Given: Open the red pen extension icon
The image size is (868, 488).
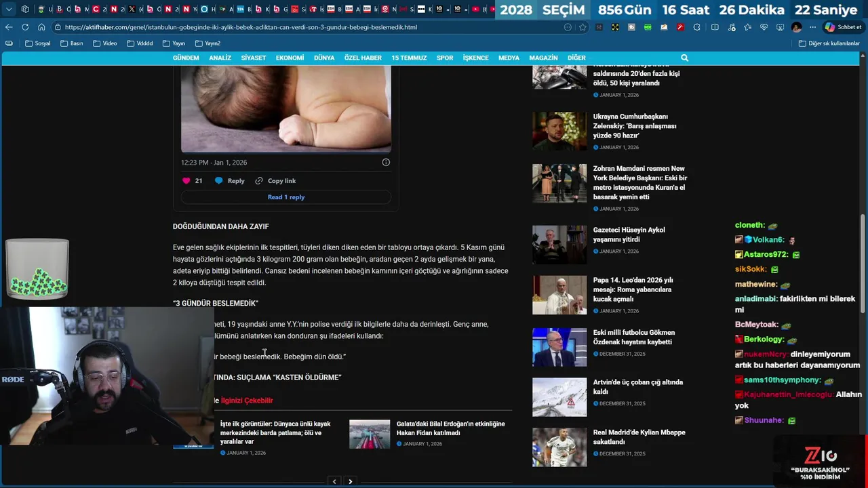Looking at the screenshot, I should point(679,27).
